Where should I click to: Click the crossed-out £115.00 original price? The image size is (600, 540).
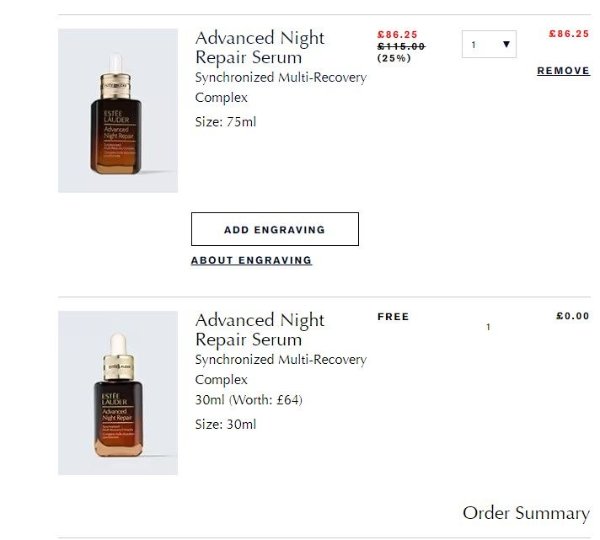(x=400, y=46)
